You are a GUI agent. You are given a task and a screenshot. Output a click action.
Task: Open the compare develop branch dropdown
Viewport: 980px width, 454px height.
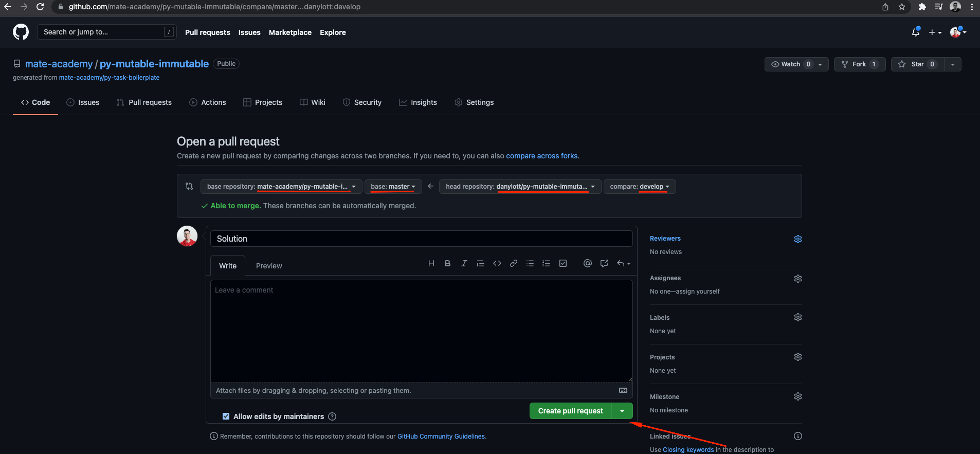tap(639, 187)
